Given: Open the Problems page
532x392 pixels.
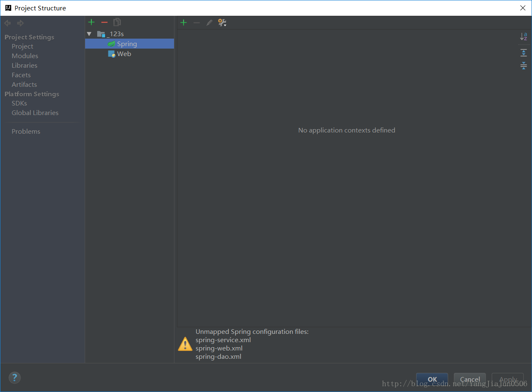Looking at the screenshot, I should [x=26, y=131].
